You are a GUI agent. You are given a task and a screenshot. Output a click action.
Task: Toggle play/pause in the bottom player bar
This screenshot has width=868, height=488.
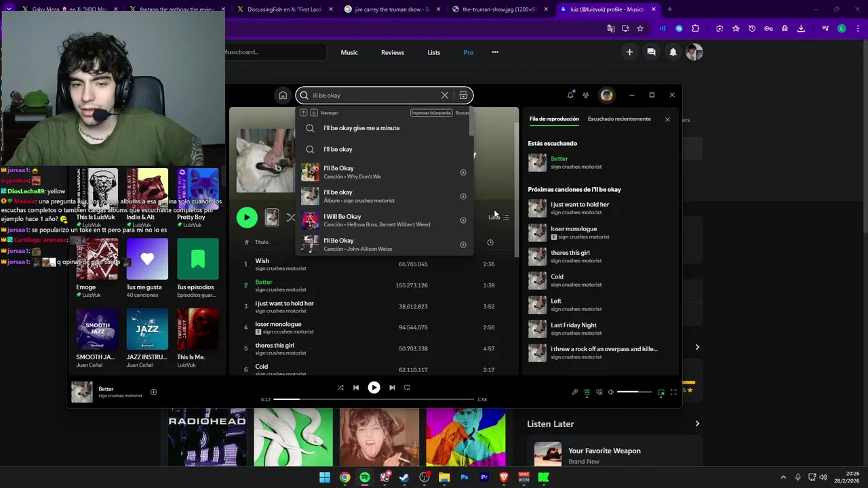pos(374,388)
